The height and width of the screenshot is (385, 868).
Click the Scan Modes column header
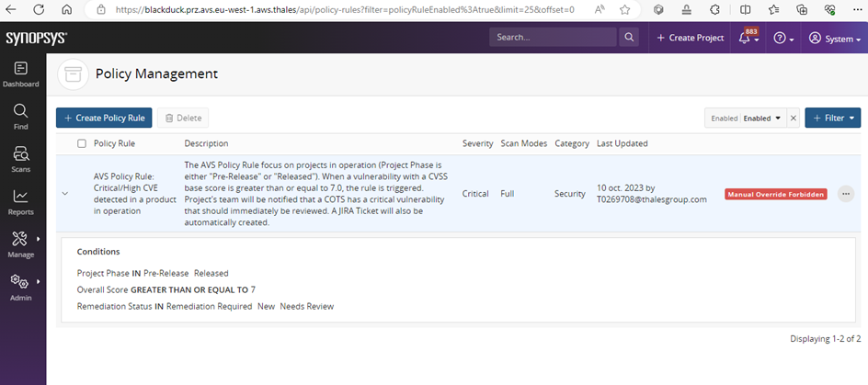point(524,143)
